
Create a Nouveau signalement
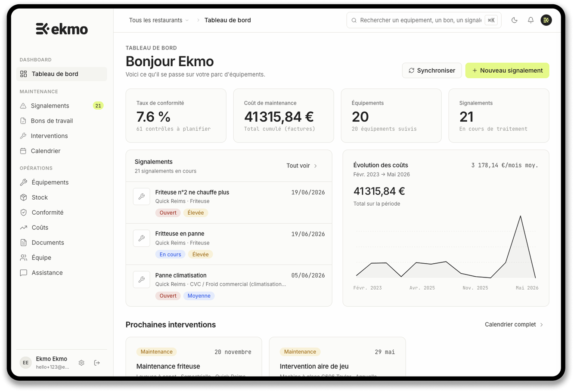[507, 71]
